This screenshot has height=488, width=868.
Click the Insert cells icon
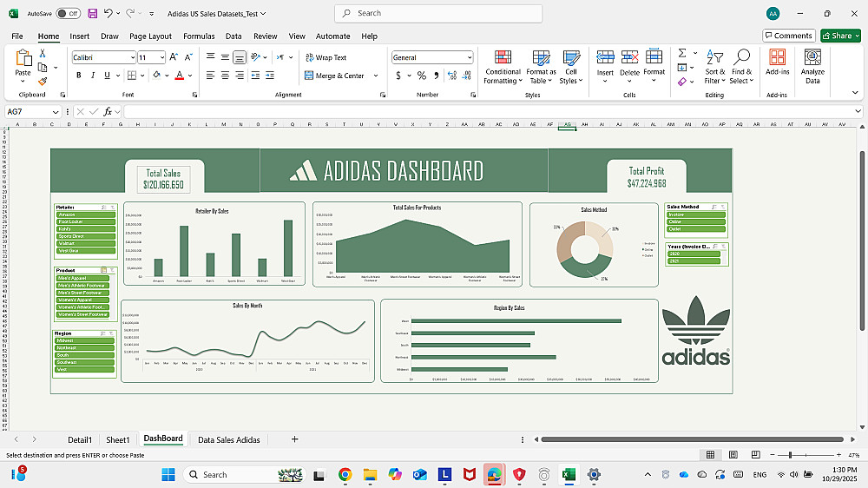click(x=605, y=57)
